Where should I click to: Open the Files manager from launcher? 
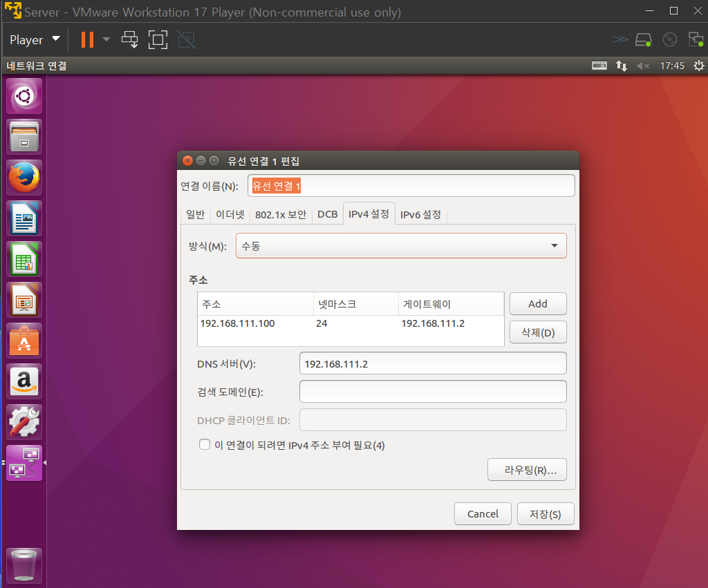click(24, 137)
